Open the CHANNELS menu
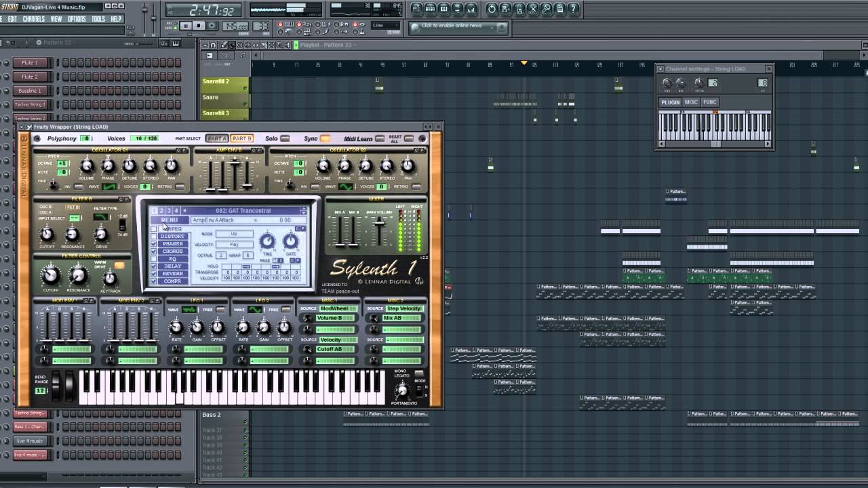 (34, 19)
